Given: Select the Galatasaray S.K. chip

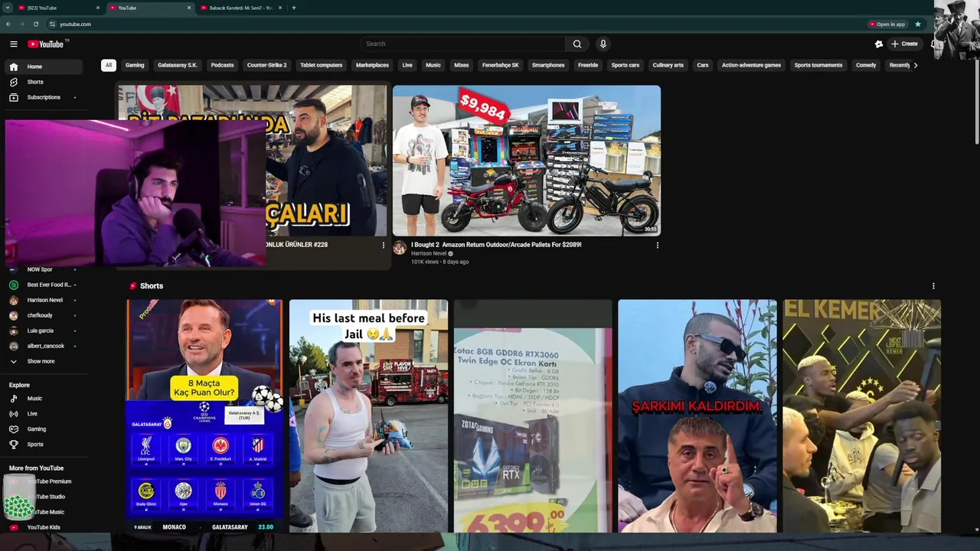Looking at the screenshot, I should (178, 65).
